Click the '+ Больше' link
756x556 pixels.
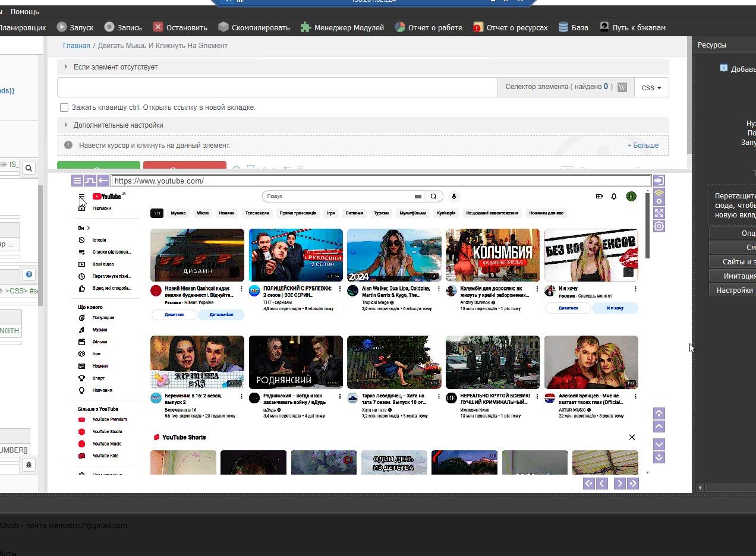(642, 146)
